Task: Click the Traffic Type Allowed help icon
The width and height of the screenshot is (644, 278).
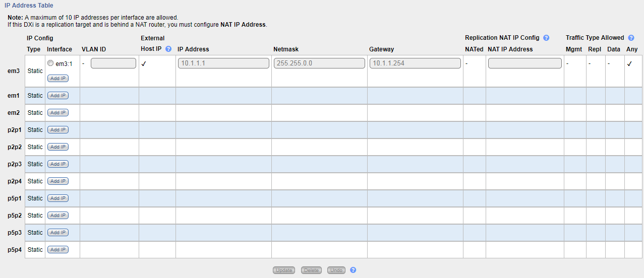Action: [631, 38]
